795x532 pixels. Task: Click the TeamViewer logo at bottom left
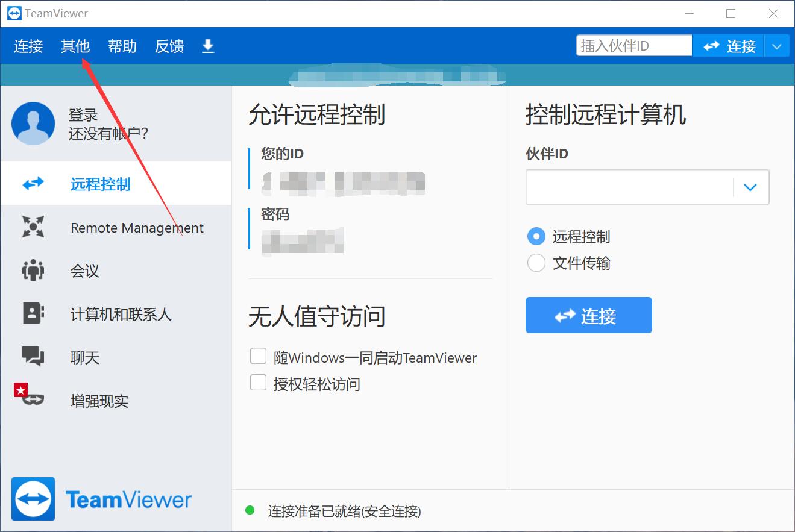(x=101, y=499)
